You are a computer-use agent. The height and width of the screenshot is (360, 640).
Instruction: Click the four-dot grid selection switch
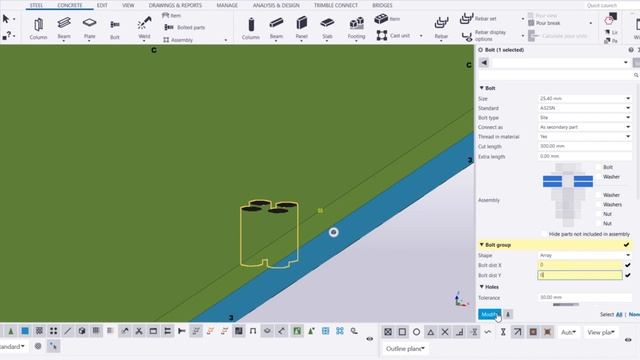pos(53,331)
